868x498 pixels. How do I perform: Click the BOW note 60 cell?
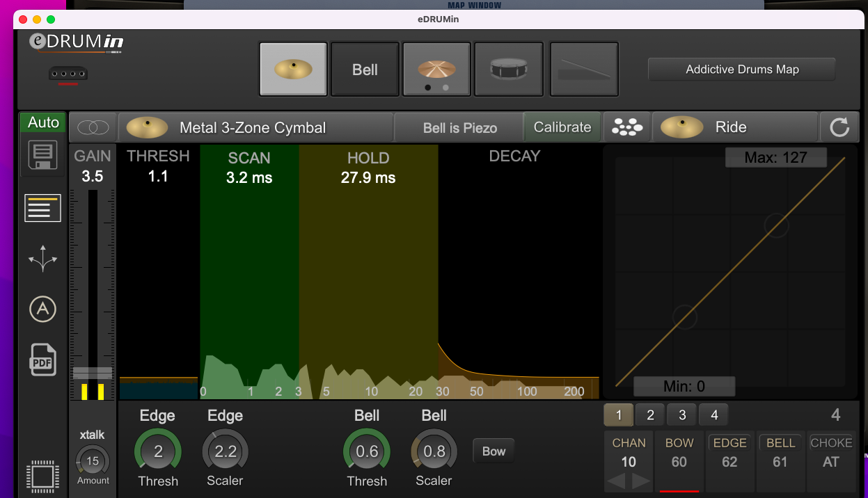(679, 462)
